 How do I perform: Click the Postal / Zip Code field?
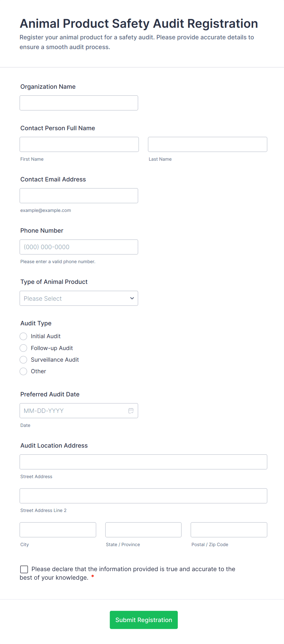tap(229, 530)
